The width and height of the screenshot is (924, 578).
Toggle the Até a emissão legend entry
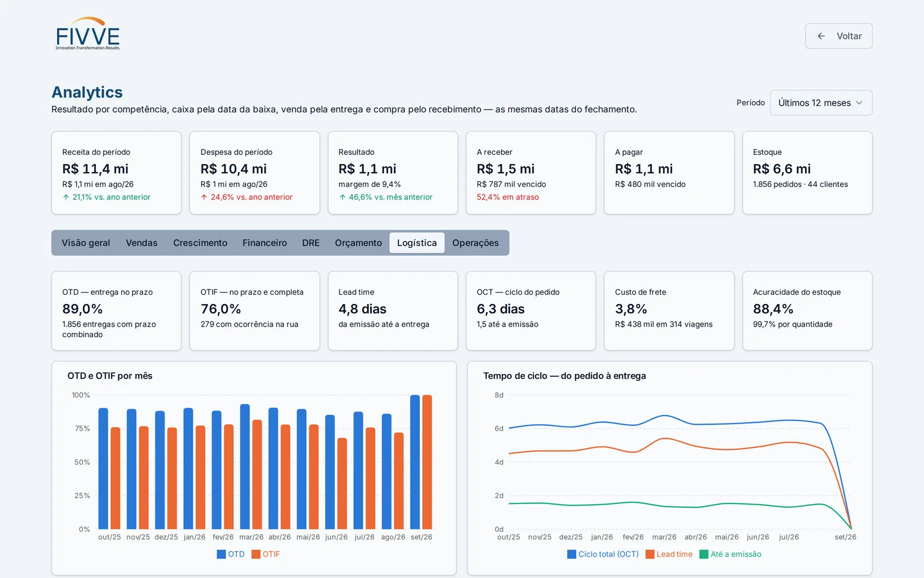coord(730,554)
